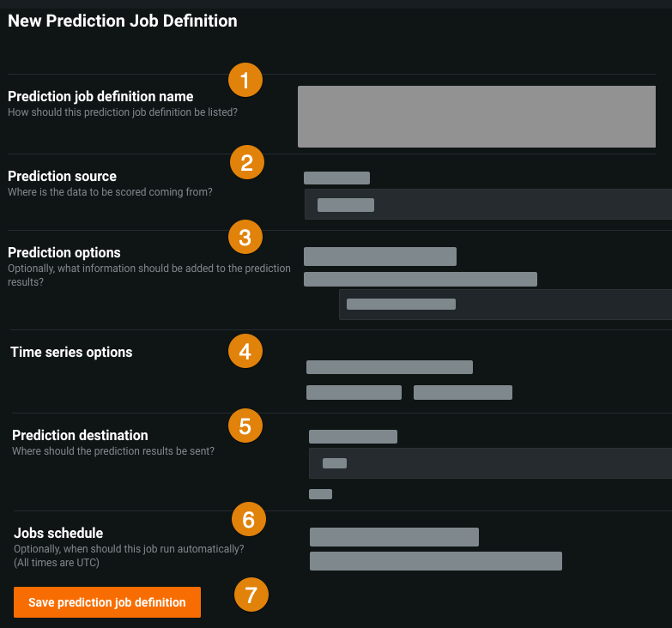The height and width of the screenshot is (628, 672).
Task: Open the Prediction source dropdown
Action: point(487,204)
